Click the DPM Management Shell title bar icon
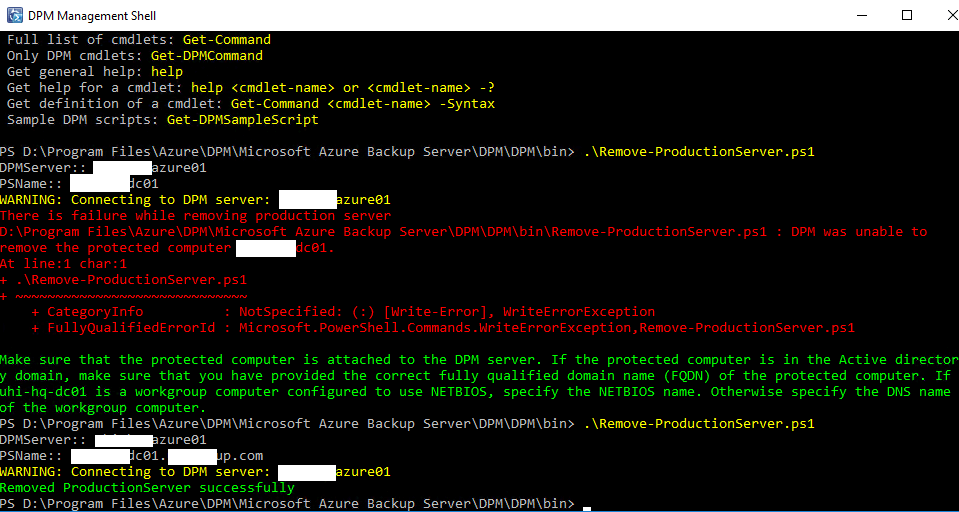The height and width of the screenshot is (512, 959). [15, 15]
